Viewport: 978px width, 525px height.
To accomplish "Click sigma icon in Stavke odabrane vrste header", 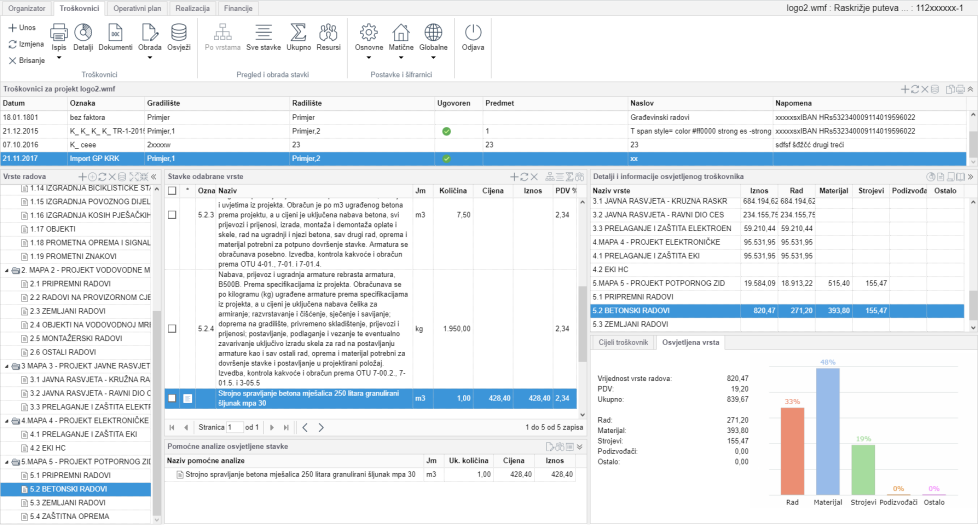I will point(569,177).
